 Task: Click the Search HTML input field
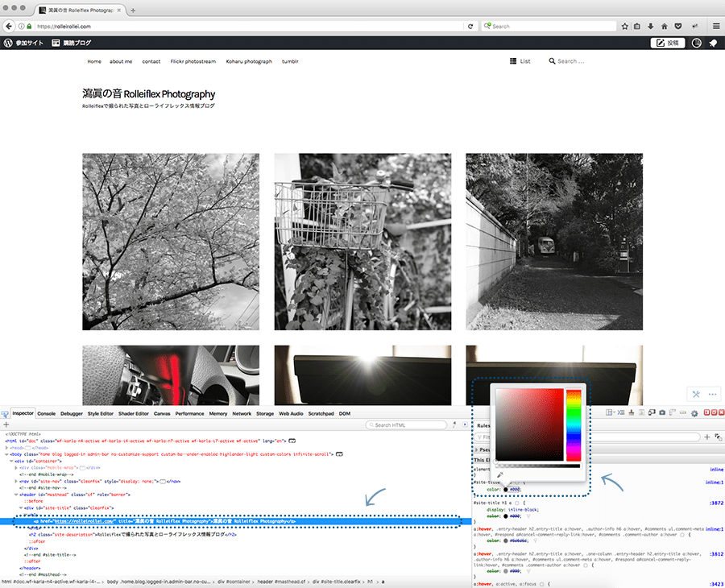(405, 424)
